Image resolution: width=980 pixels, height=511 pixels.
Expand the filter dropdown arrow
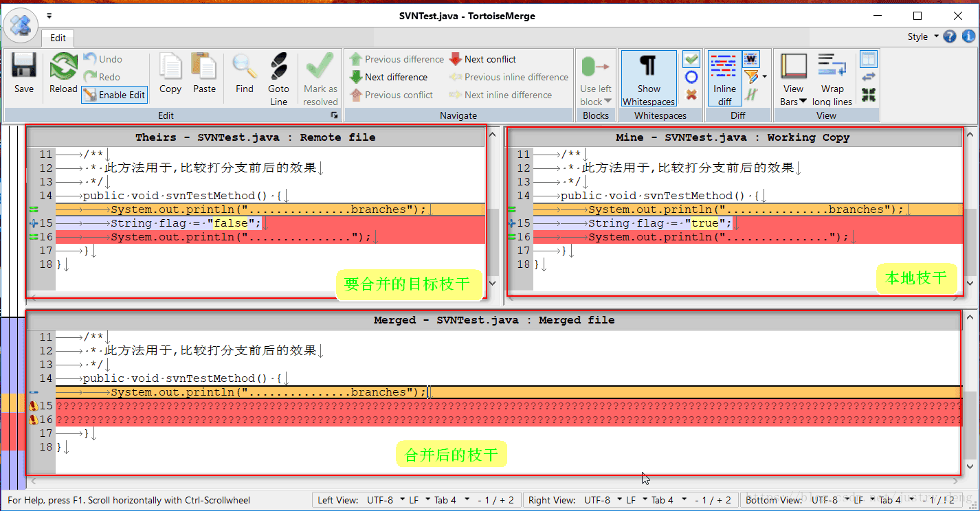point(764,77)
